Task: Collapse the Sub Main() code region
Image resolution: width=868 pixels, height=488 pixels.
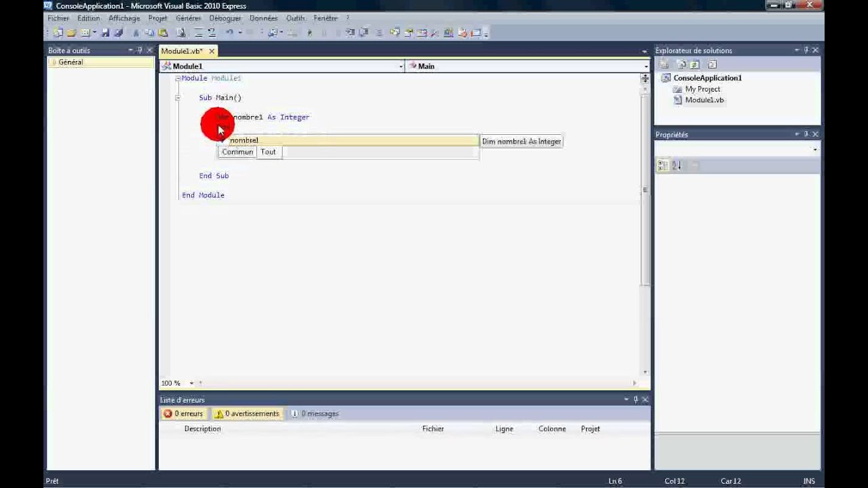Action: point(178,98)
